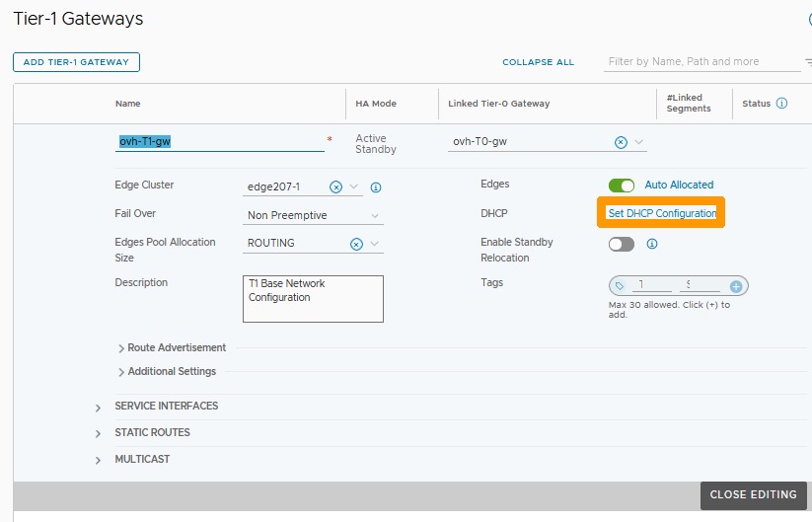Click the #Linked Segments column header
The height and width of the screenshot is (522, 812).
689,103
